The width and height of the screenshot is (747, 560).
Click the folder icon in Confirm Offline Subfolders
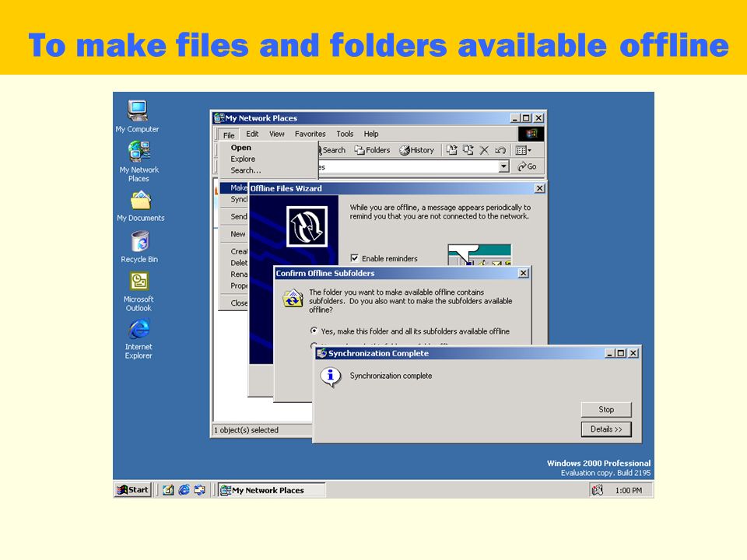click(x=293, y=299)
